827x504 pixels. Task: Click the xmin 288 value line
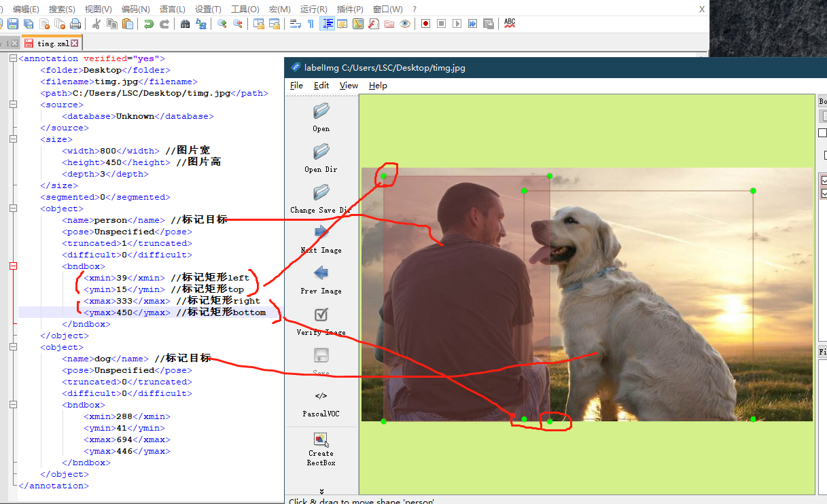click(127, 416)
